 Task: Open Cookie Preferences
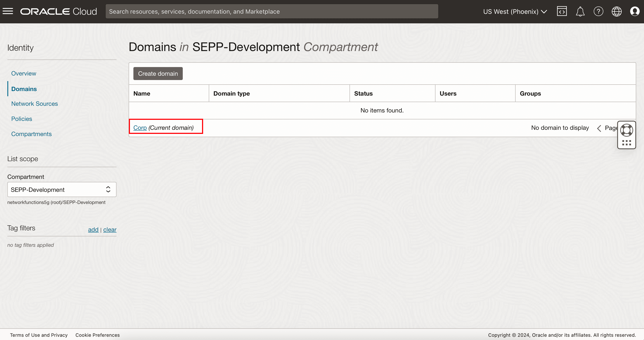(x=97, y=335)
